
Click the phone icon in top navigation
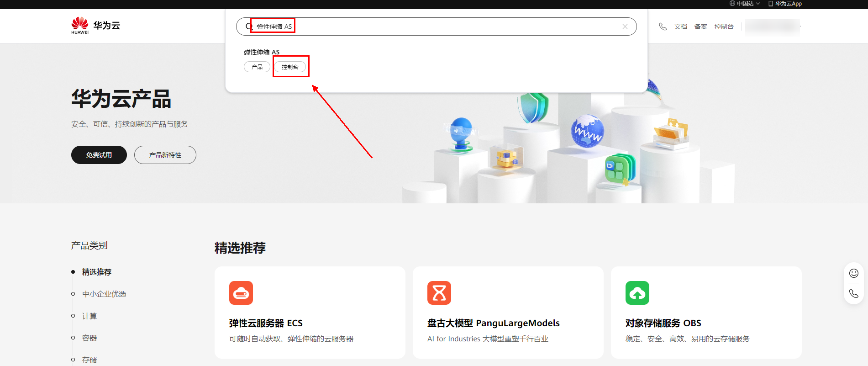663,27
